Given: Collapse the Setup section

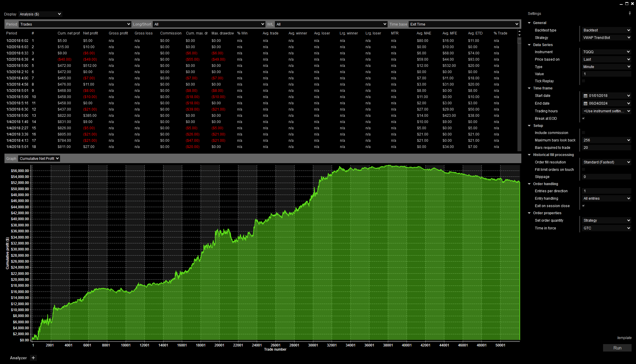Looking at the screenshot, I should coord(529,126).
